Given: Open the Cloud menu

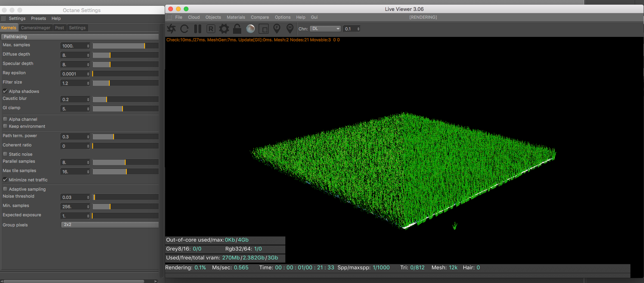Looking at the screenshot, I should pyautogui.click(x=194, y=17).
